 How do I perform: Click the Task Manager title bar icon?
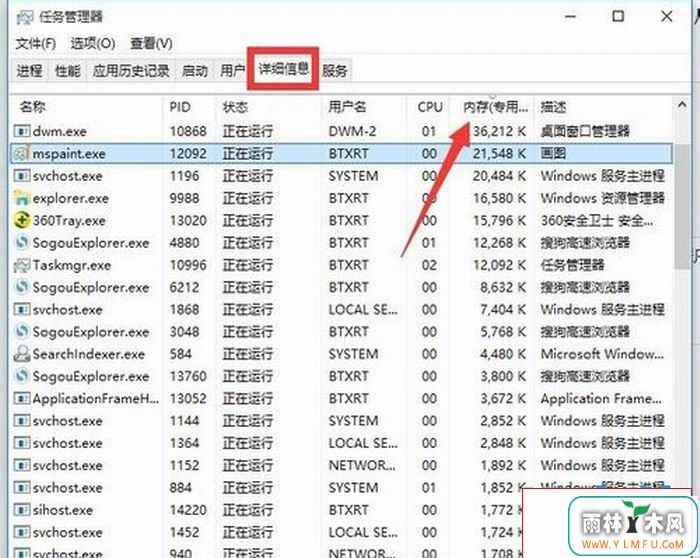pyautogui.click(x=25, y=17)
